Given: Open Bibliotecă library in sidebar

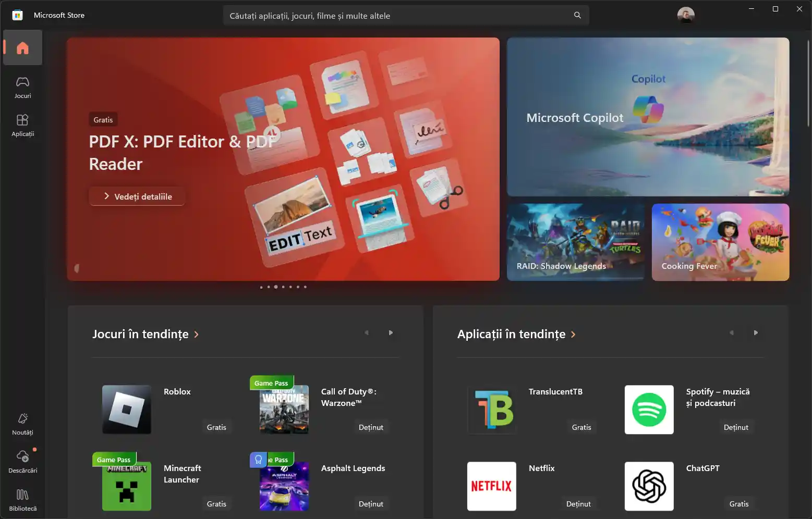Looking at the screenshot, I should click(x=22, y=500).
